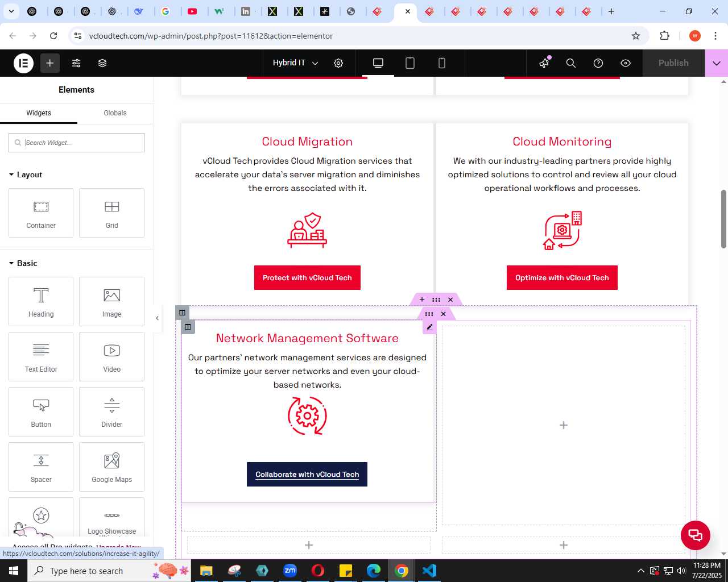The height and width of the screenshot is (582, 728).
Task: Click the Cloud Migration heading
Action: [307, 142]
